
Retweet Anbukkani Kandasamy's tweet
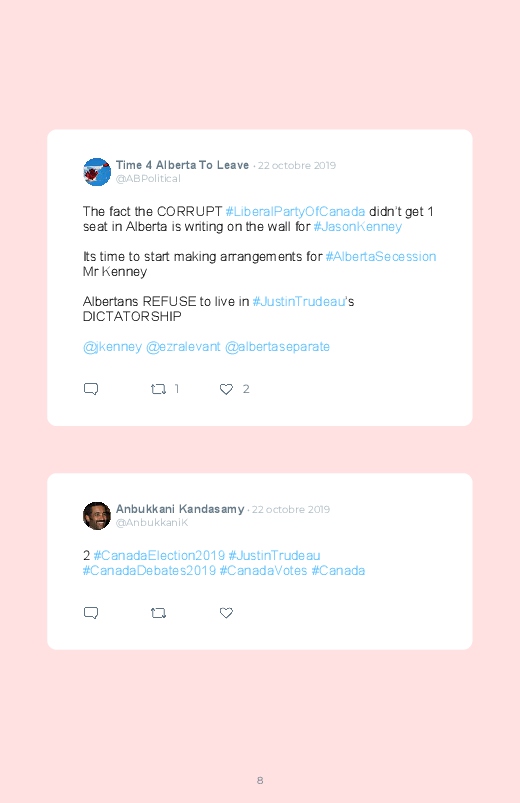tap(158, 613)
